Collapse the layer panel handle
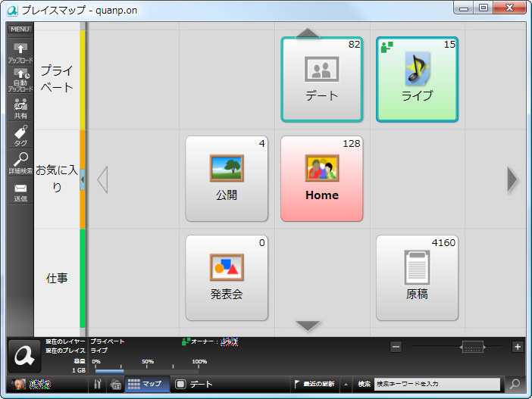 (83, 179)
